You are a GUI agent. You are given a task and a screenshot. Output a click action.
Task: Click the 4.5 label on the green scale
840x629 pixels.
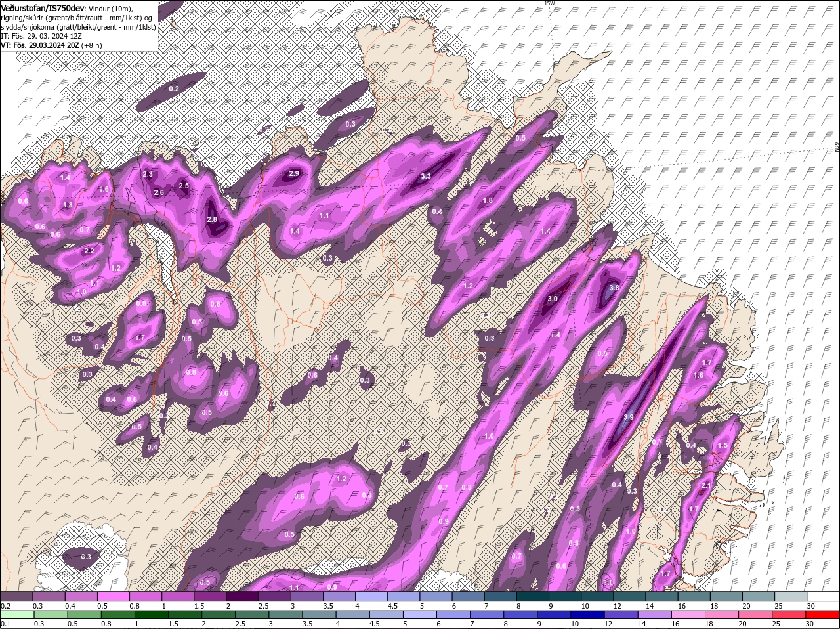pos(374,624)
